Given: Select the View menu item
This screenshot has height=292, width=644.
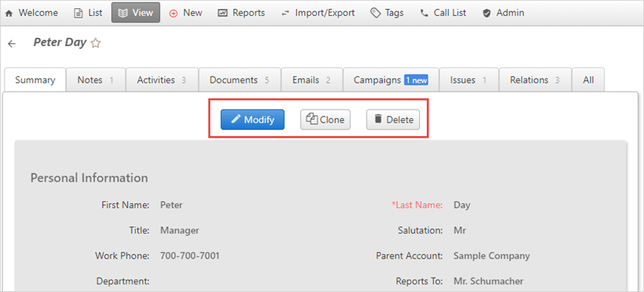Looking at the screenshot, I should [x=135, y=13].
